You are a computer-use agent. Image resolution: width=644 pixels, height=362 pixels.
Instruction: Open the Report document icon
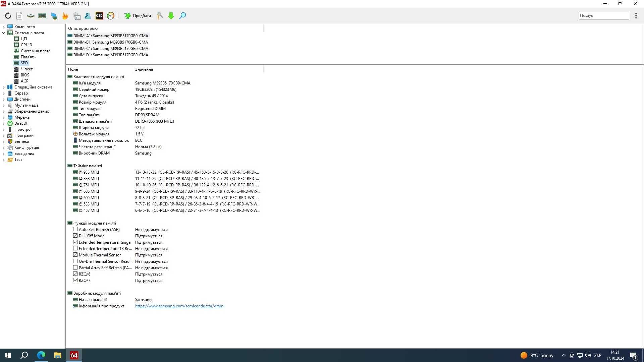click(x=19, y=16)
